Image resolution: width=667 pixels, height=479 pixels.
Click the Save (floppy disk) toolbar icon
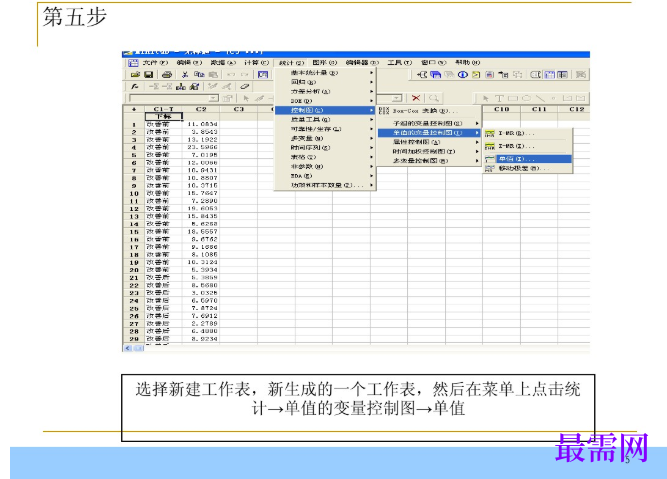coord(148,74)
